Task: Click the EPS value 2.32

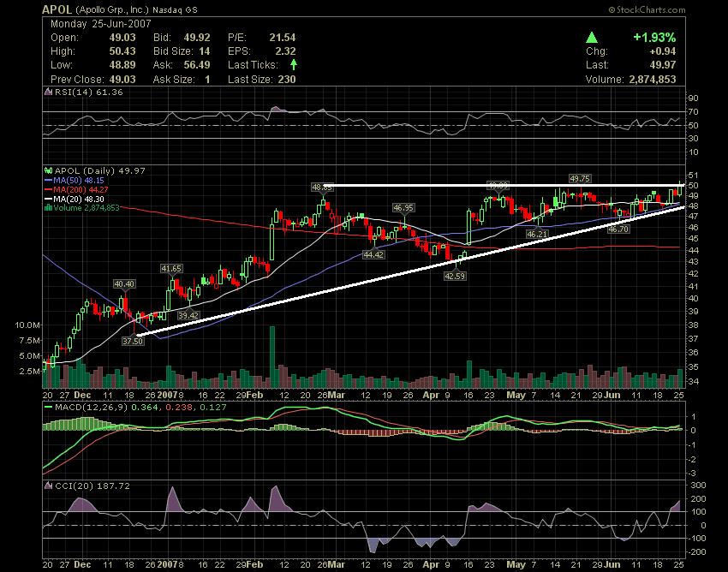Action: 285,51
